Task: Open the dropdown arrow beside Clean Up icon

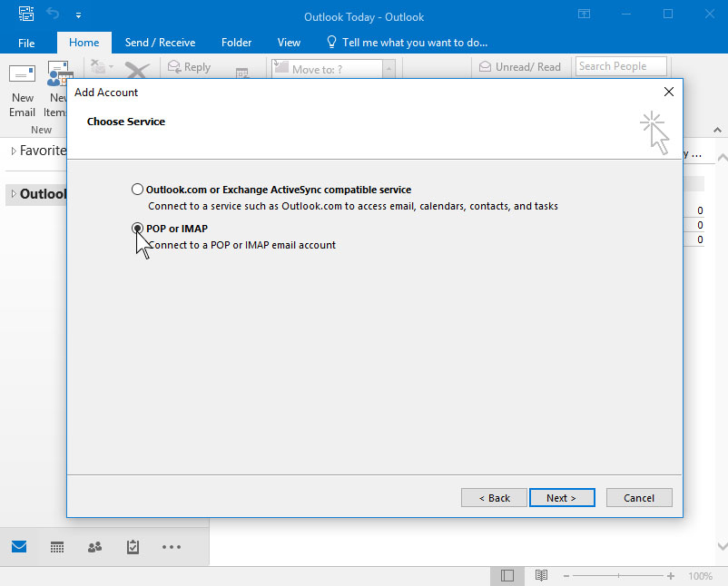Action: point(112,67)
